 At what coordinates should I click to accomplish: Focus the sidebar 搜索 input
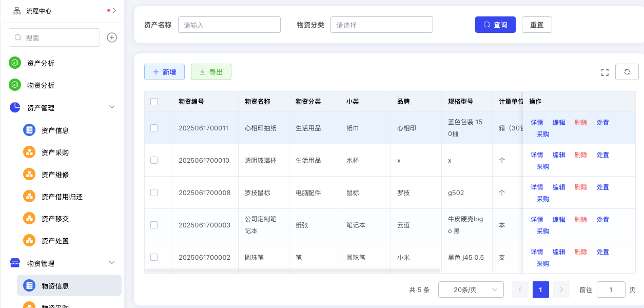point(54,37)
